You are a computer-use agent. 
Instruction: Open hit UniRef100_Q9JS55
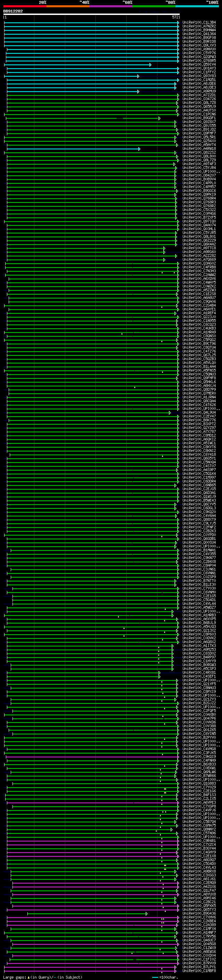199,125
